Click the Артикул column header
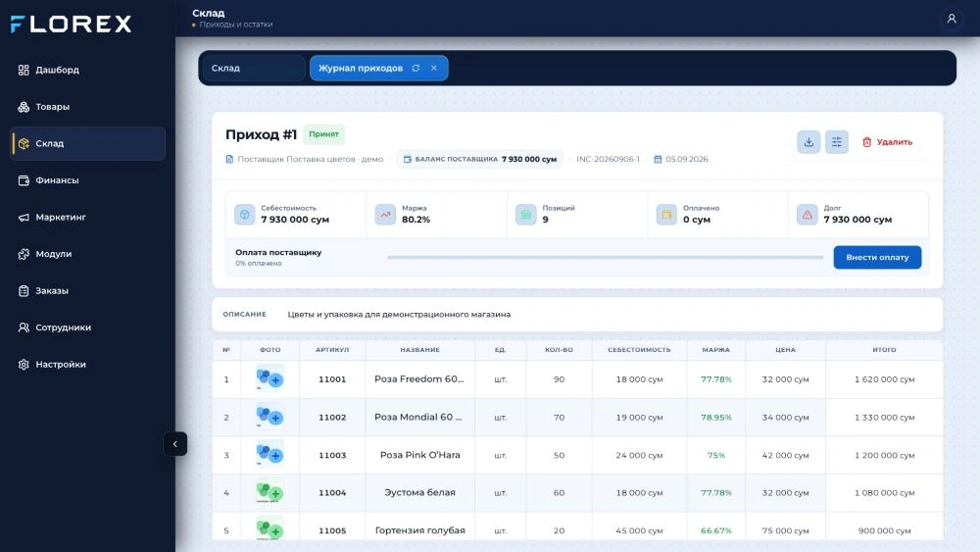Image resolution: width=980 pixels, height=552 pixels. (332, 350)
